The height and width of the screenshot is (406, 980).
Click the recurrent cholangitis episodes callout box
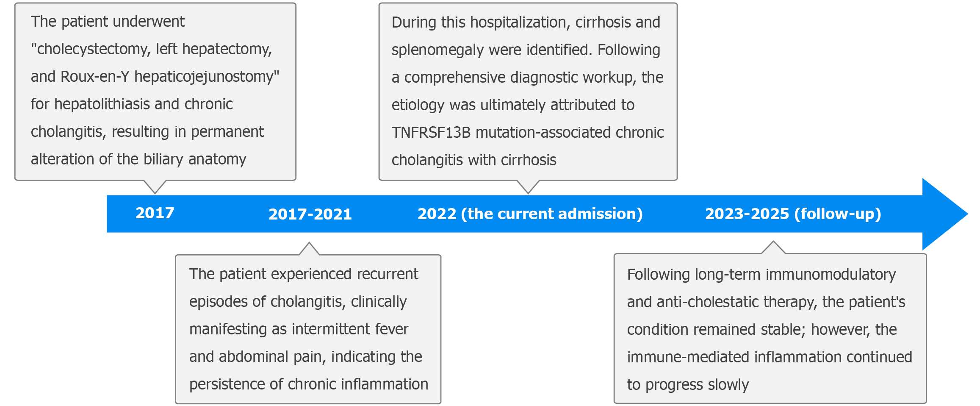(x=308, y=329)
